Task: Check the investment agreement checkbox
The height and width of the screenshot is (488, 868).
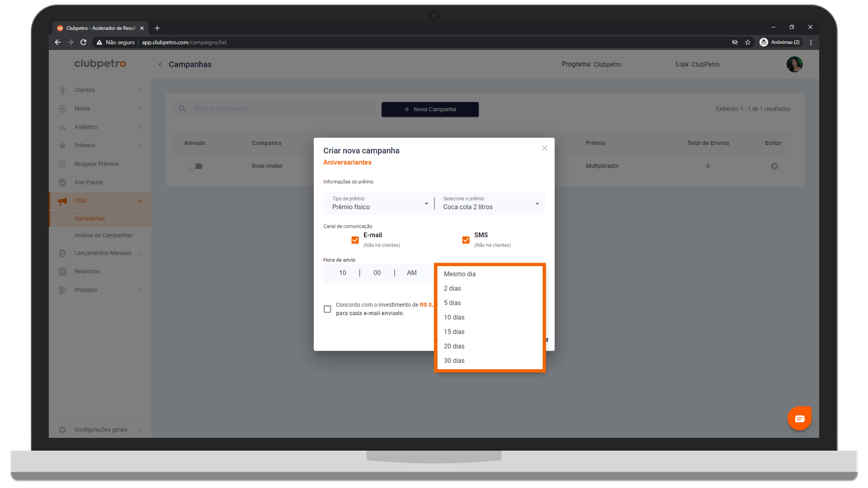Action: point(327,309)
